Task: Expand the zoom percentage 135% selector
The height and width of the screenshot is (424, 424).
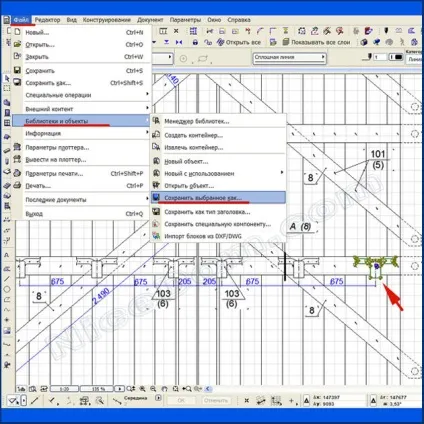Action: tap(97, 389)
